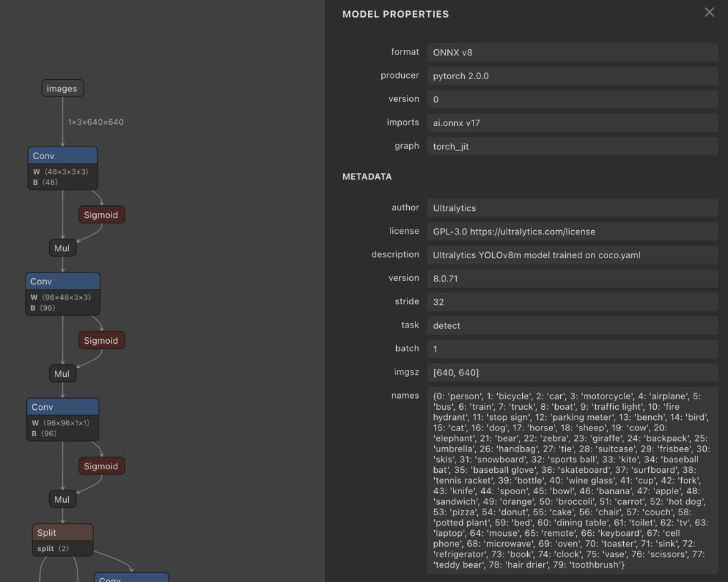Click Sigmoid node after the 48-channel Conv
This screenshot has height=582, width=728.
coord(101,215)
